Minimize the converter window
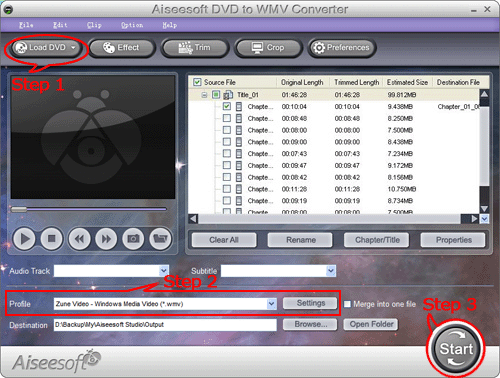This screenshot has width=500, height=378. pos(474,10)
